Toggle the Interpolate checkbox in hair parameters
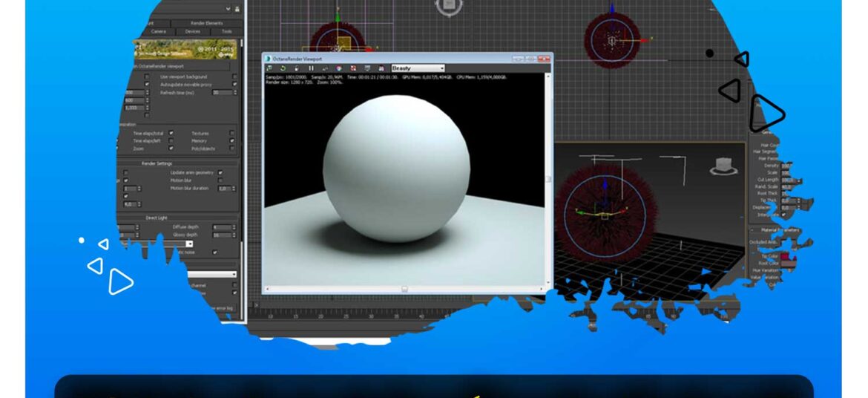This screenshot has height=398, width=868. (x=783, y=215)
